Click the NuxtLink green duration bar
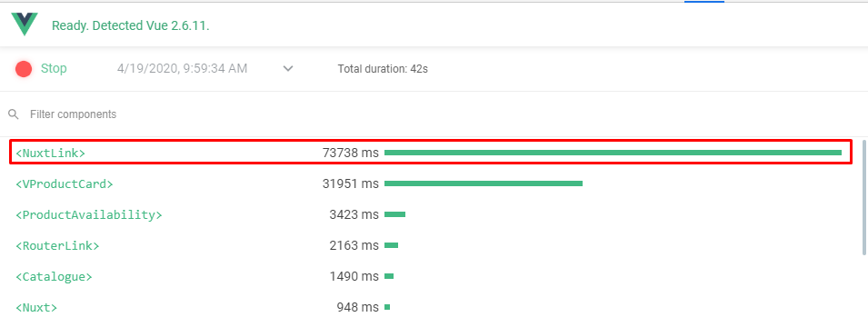 coord(613,153)
